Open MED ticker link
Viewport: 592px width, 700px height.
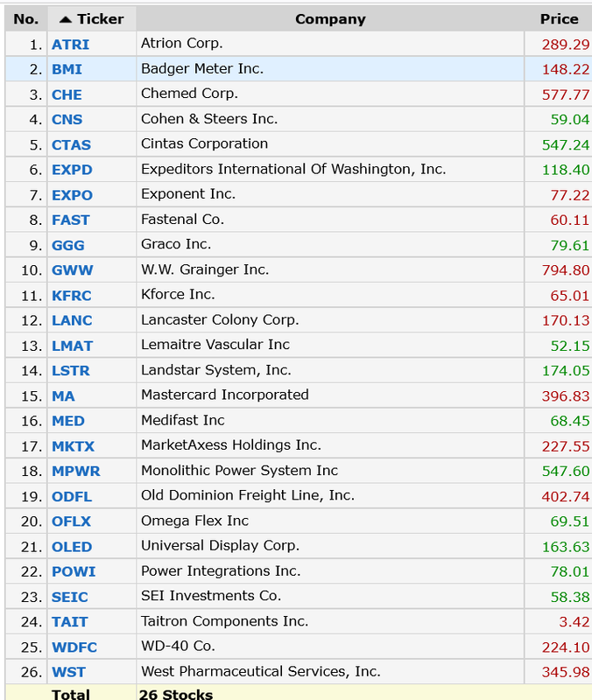coord(68,421)
